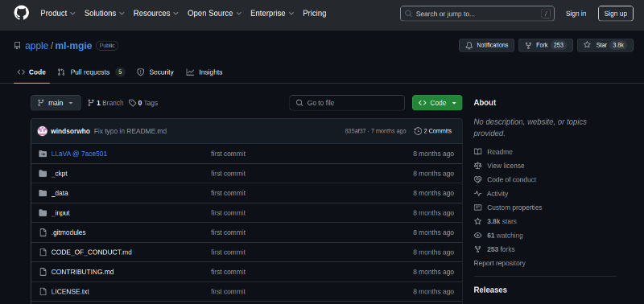Switch to the Insights tab
Viewport: 644px width, 304px height.
[x=204, y=72]
